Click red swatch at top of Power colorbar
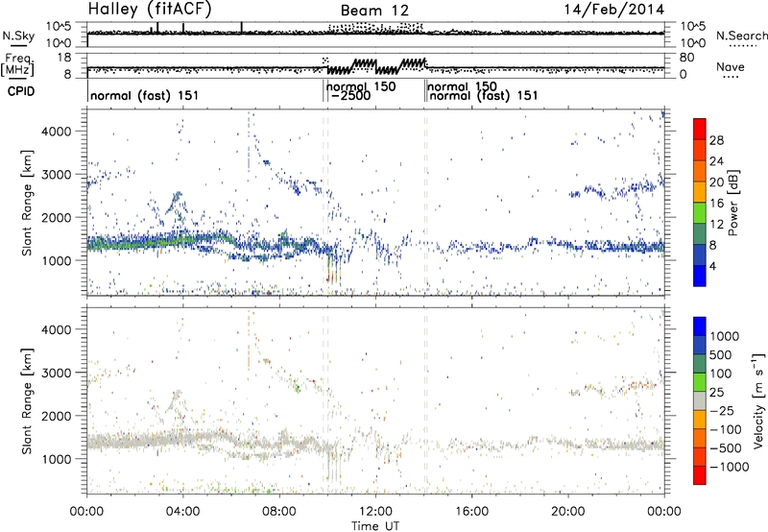Screen dimensions: 768x532 (x=700, y=129)
